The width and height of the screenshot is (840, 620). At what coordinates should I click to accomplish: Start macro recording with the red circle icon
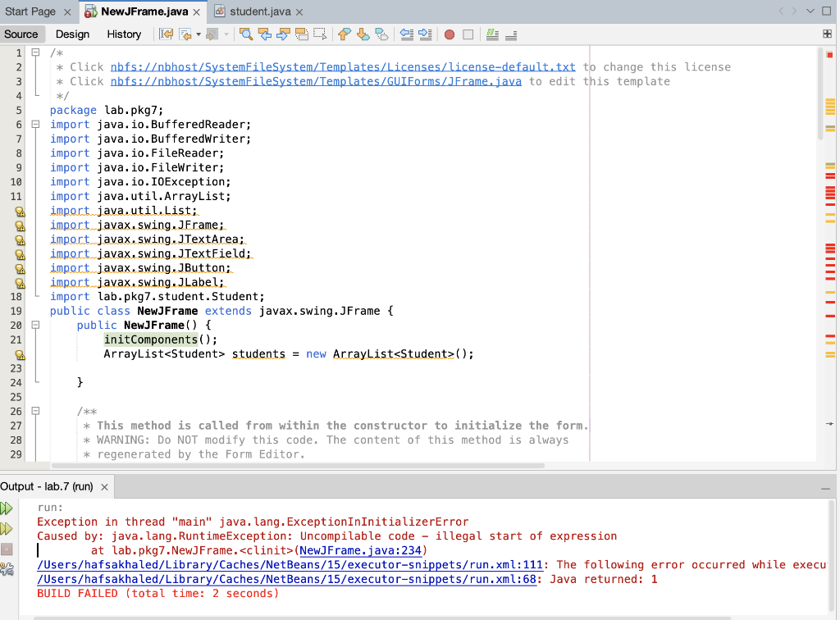tap(449, 34)
